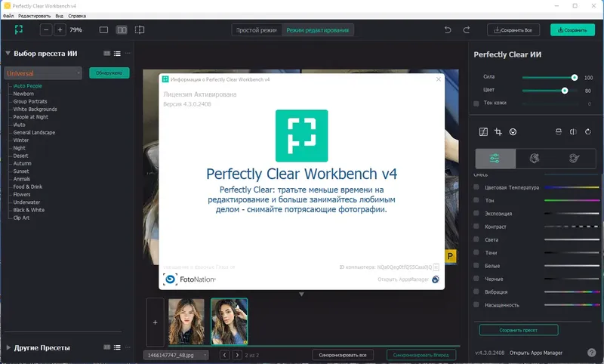This screenshot has height=364, width=604.
Task: Show AI presets as list view
Action: click(x=117, y=54)
